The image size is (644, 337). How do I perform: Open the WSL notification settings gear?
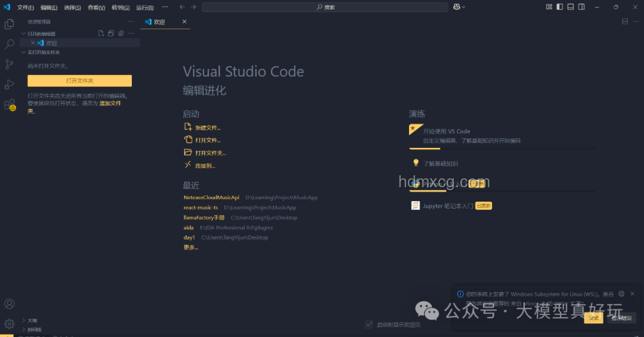(621, 294)
